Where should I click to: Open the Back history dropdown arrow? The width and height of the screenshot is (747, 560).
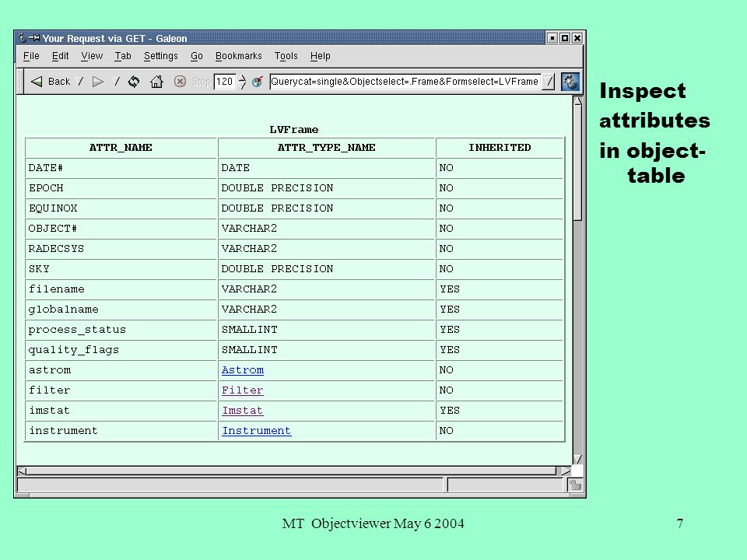pyautogui.click(x=80, y=82)
